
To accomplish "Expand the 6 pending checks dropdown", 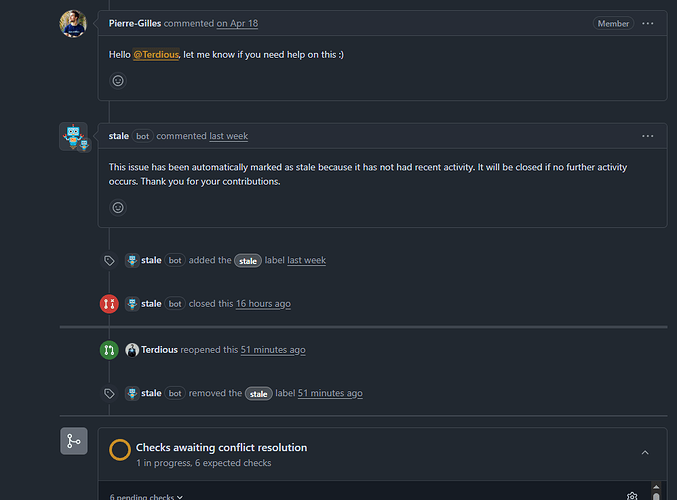I will tap(146, 496).
